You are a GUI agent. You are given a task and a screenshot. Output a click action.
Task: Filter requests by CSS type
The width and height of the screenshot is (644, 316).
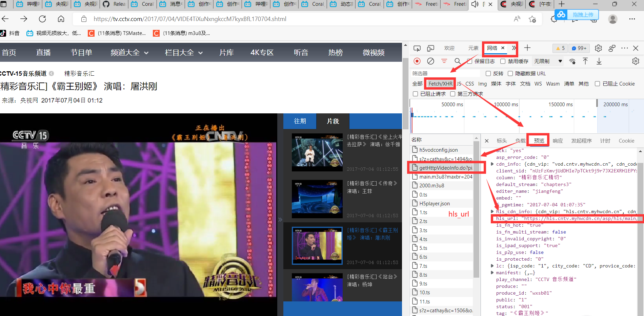pyautogui.click(x=470, y=84)
